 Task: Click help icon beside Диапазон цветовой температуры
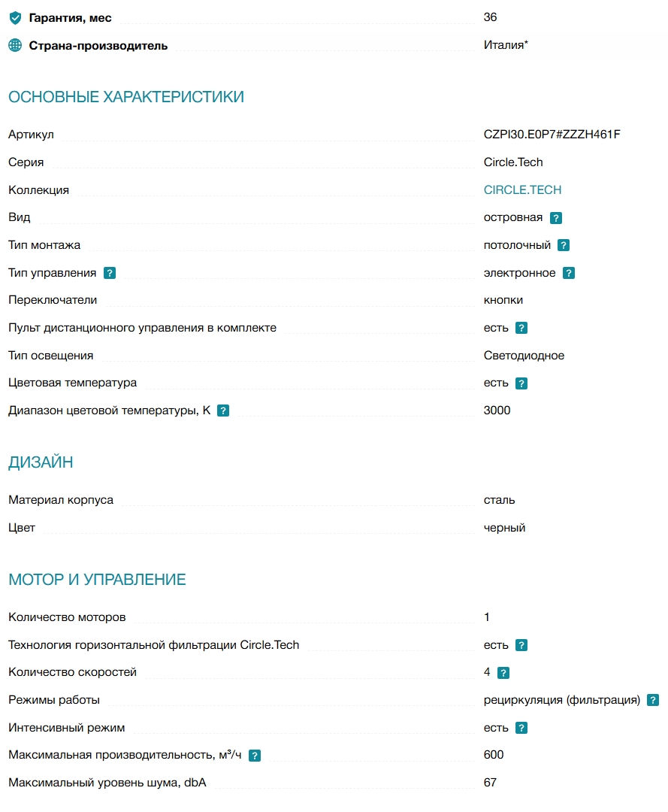223,411
